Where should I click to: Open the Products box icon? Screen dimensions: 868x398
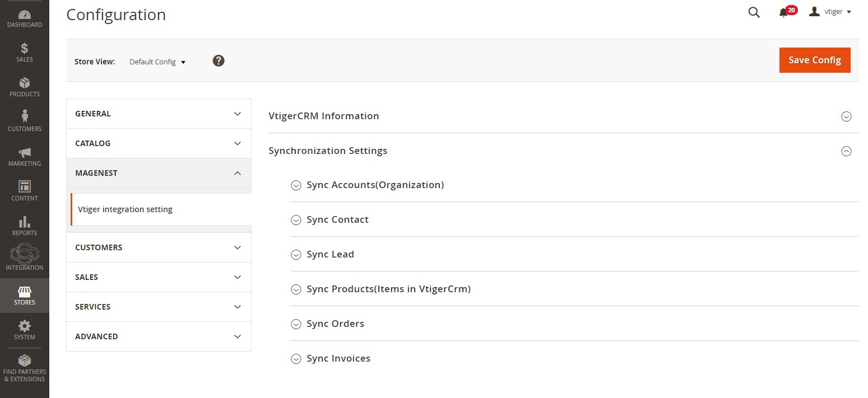pyautogui.click(x=24, y=84)
